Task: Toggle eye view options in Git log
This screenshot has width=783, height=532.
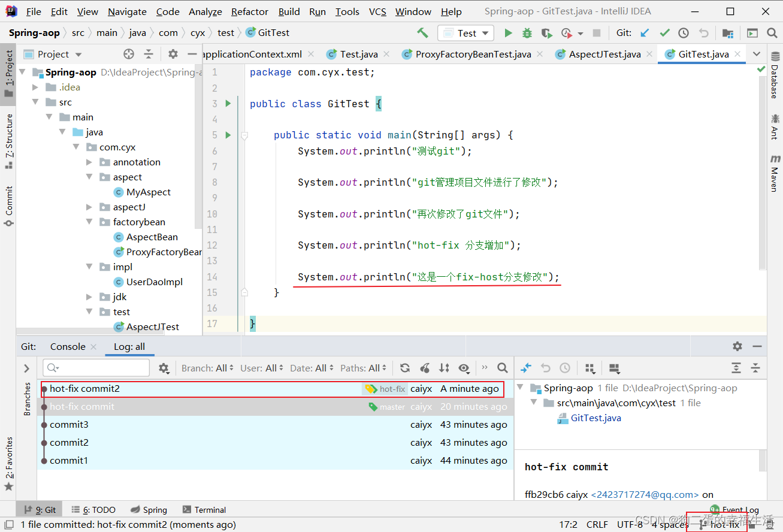Action: [464, 368]
